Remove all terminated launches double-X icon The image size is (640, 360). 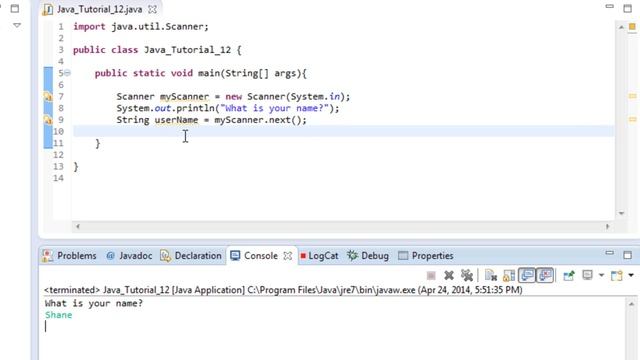pyautogui.click(x=467, y=276)
